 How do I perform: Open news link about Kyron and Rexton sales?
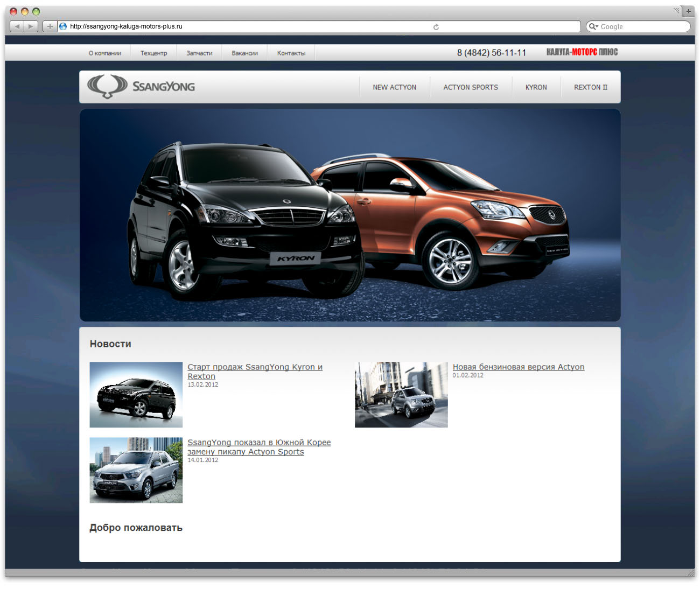255,372
